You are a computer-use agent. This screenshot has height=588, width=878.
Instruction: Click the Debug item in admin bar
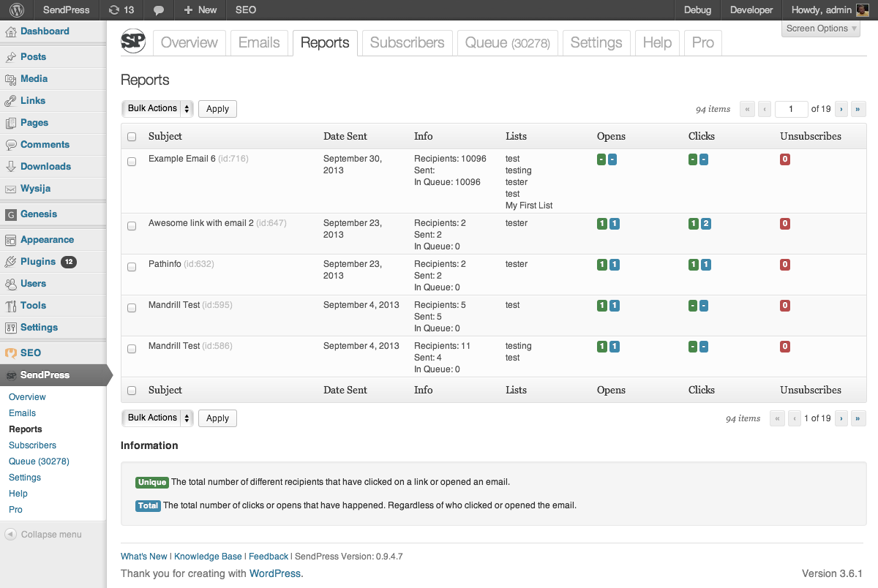tap(697, 10)
